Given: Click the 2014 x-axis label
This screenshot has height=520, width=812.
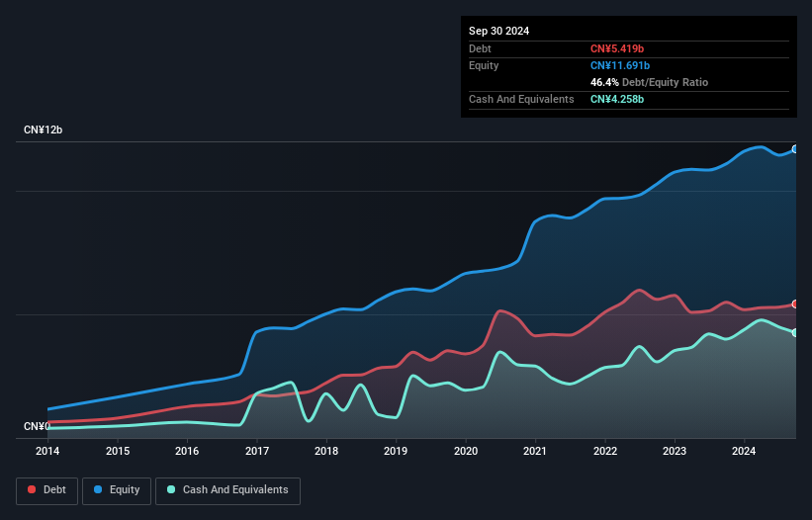Looking at the screenshot, I should pos(47,451).
